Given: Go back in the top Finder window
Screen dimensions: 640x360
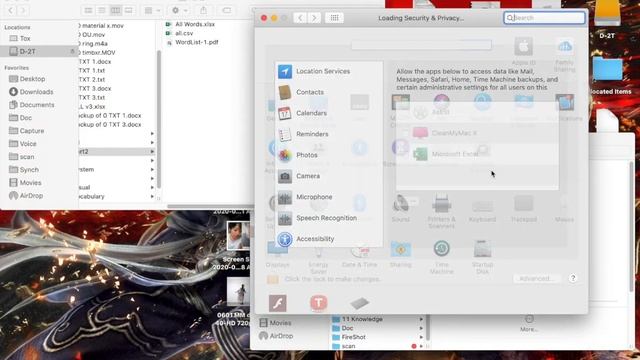Looking at the screenshot, I should point(11,10).
